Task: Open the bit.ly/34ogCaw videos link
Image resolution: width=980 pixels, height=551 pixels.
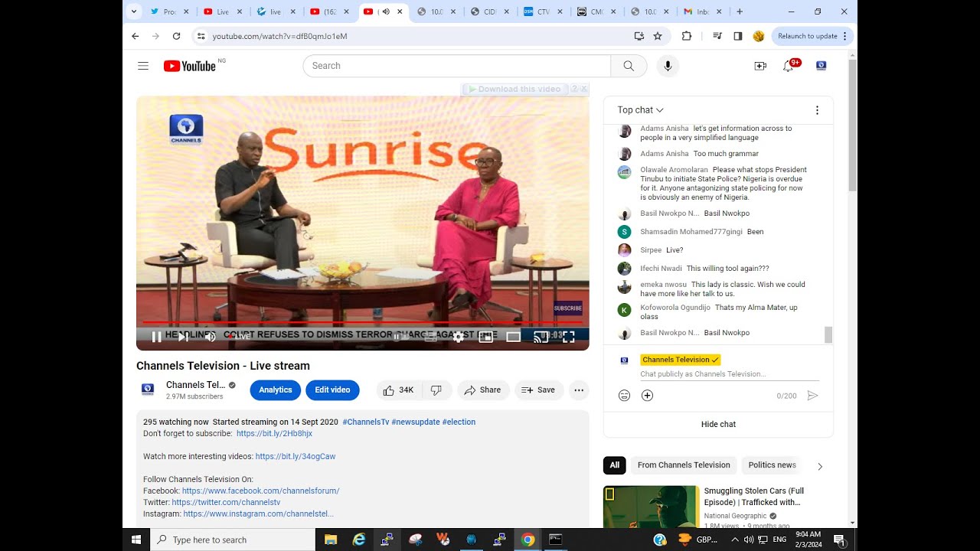Action: (296, 457)
